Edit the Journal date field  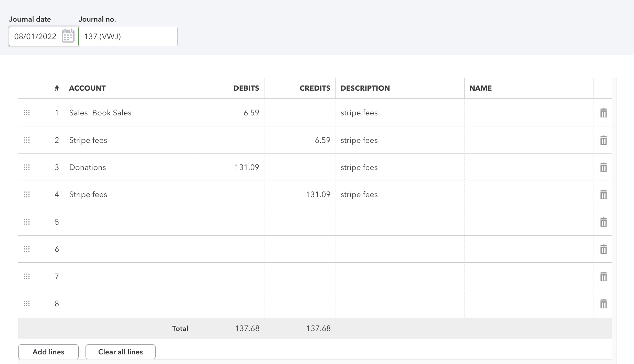point(35,36)
